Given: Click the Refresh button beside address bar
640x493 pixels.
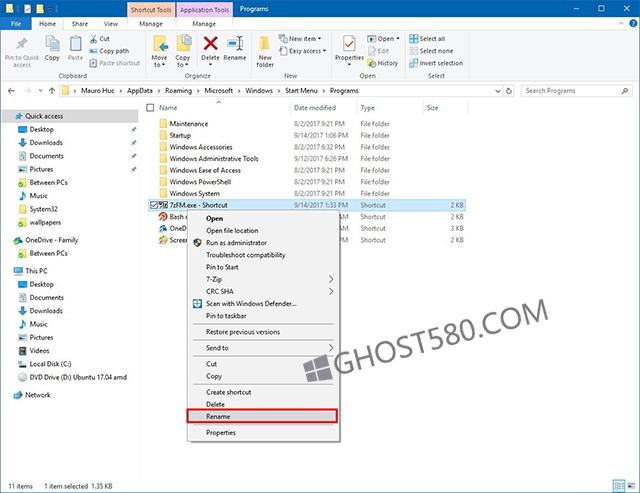Looking at the screenshot, I should click(x=509, y=91).
